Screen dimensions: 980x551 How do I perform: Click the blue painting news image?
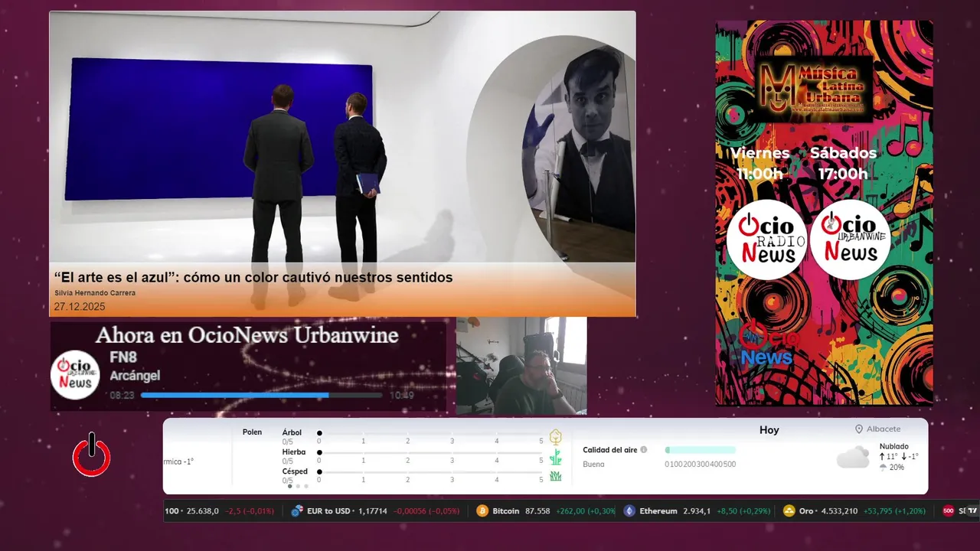pos(221,129)
